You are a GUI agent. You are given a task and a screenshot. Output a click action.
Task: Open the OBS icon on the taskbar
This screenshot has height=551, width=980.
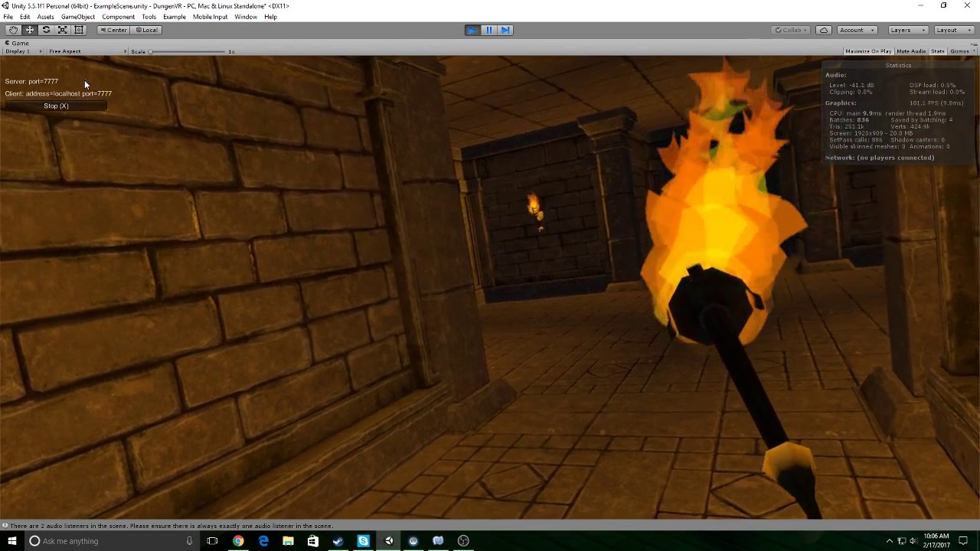click(x=463, y=541)
